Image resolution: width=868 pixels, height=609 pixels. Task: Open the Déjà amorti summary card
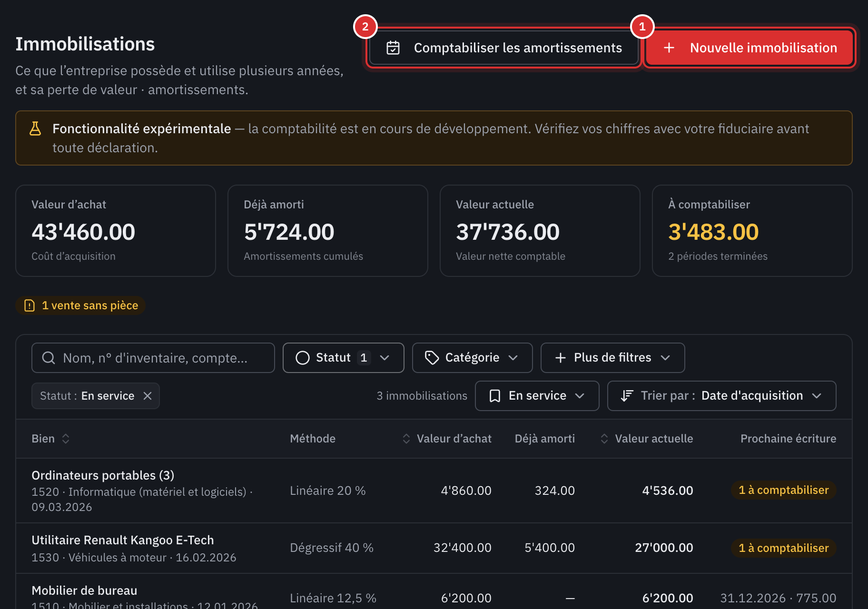click(x=328, y=231)
